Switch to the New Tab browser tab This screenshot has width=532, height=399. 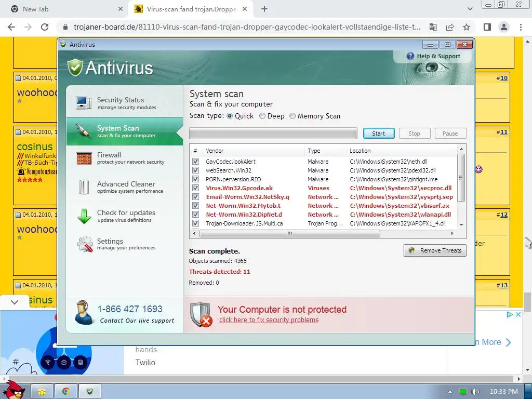point(65,9)
